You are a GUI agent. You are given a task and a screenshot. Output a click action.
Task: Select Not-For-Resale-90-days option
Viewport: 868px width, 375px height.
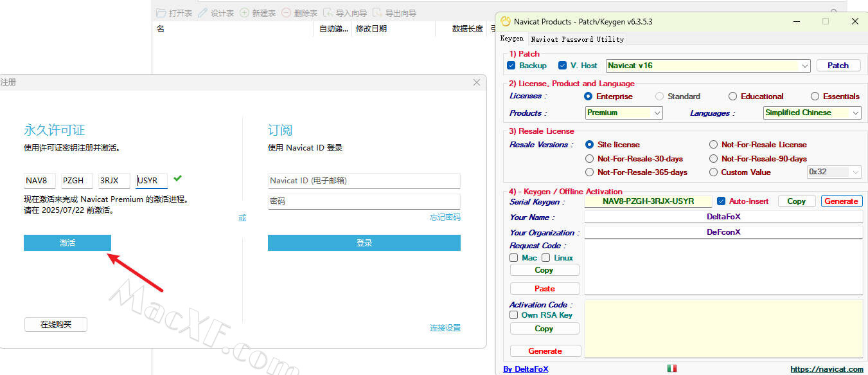[713, 159]
